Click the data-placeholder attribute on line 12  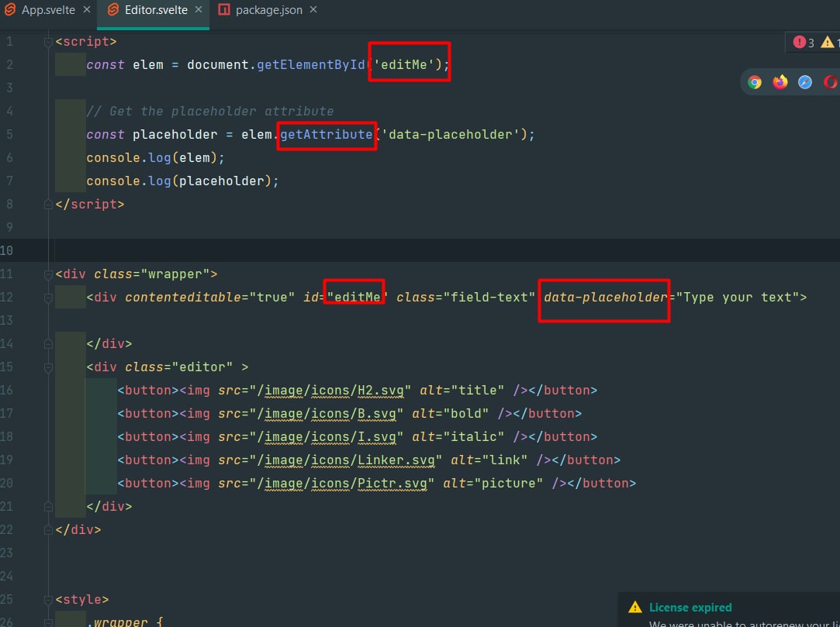pyautogui.click(x=606, y=297)
